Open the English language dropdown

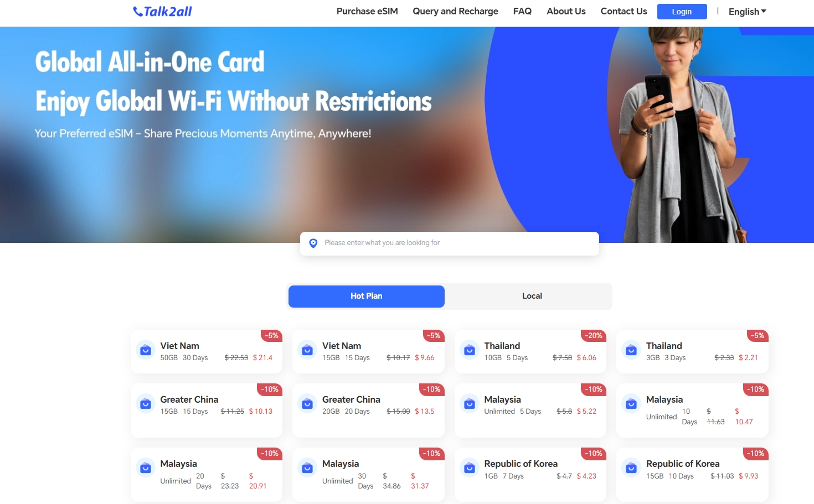click(x=747, y=12)
